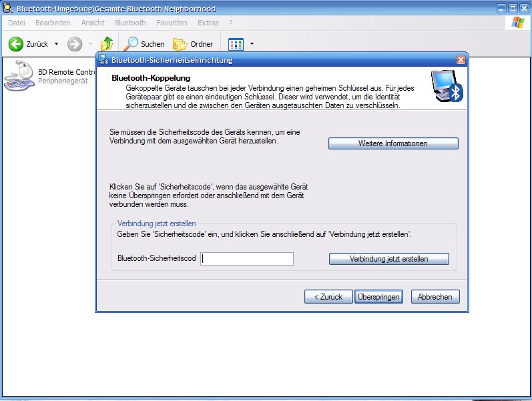Select BD Remote Control peripheral device icon
This screenshot has width=532, height=401.
point(19,75)
